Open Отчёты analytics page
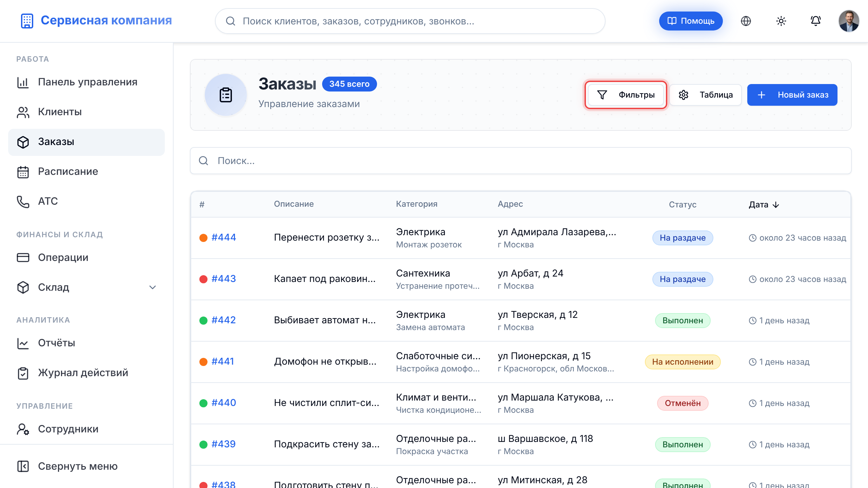 tap(86, 343)
